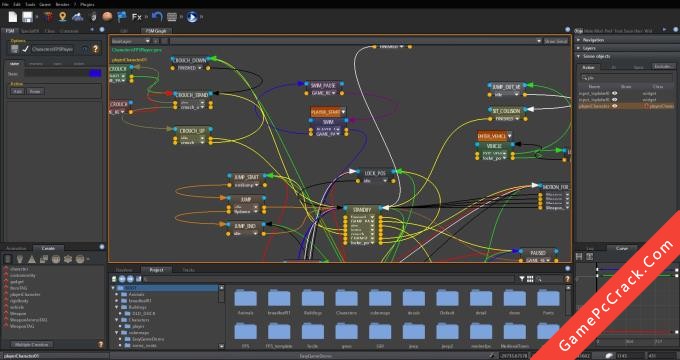Toggle visibility eye of playerCharacter object
This screenshot has height=360, width=680.
click(615, 106)
